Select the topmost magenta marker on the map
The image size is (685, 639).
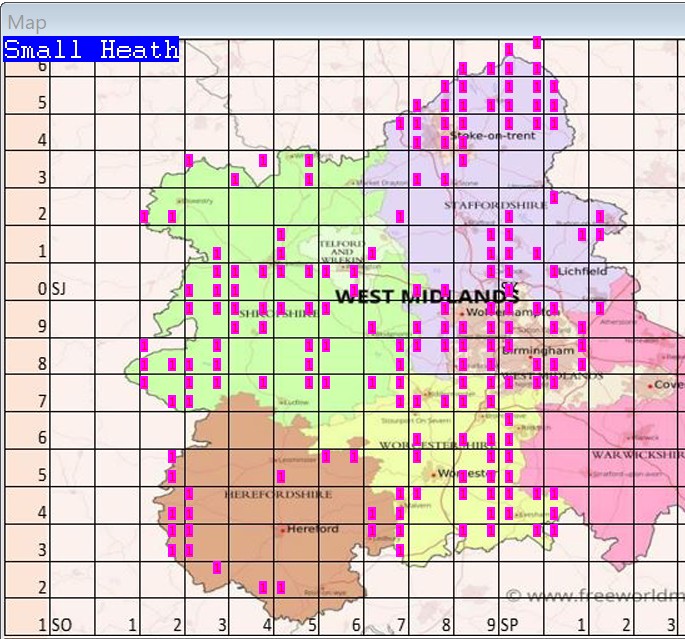(537, 42)
